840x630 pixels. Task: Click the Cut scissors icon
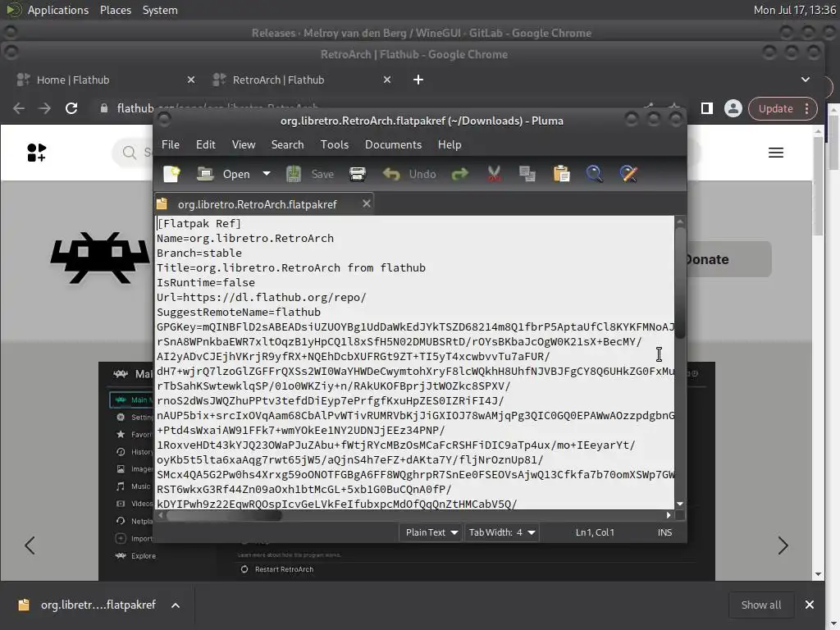[x=494, y=174]
